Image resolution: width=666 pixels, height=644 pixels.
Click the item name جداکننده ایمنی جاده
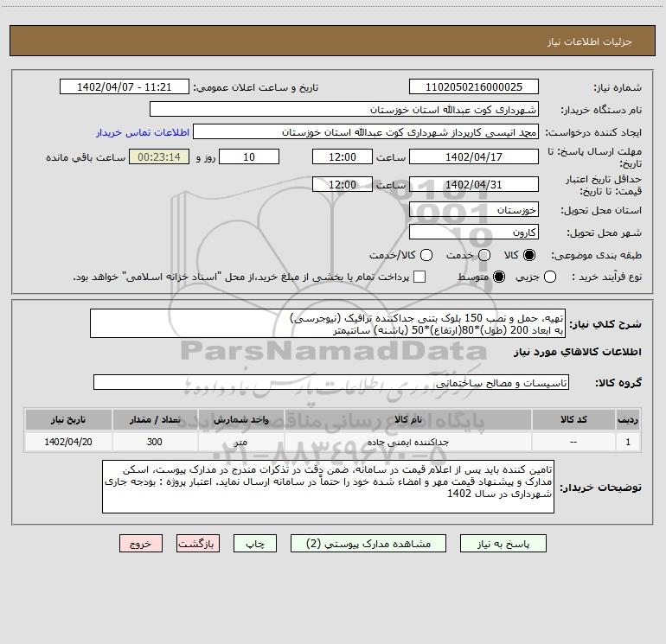tap(408, 442)
